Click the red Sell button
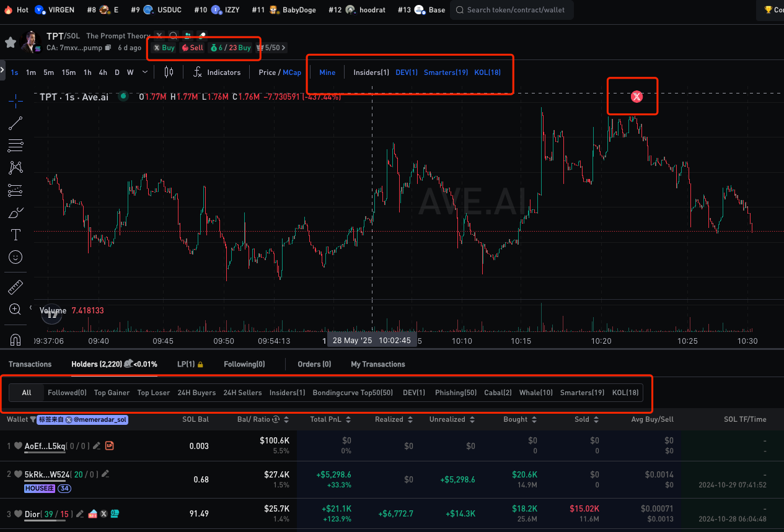This screenshot has height=532, width=784. 192,48
